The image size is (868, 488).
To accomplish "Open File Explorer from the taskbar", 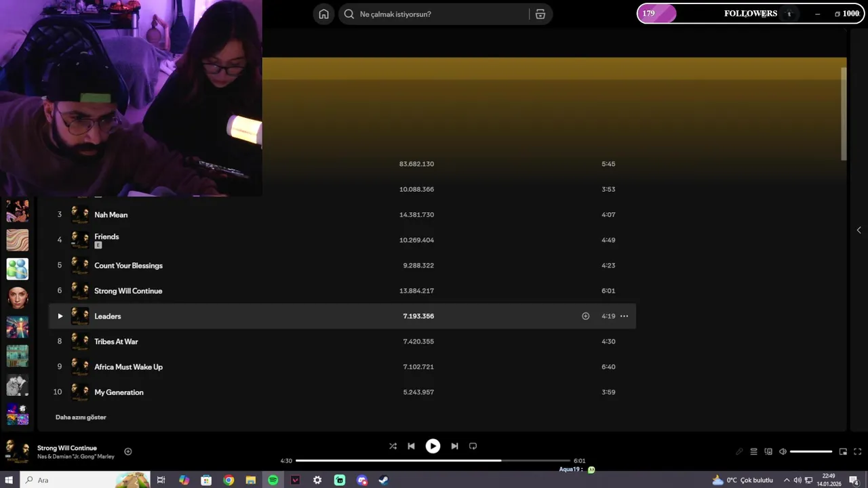I will (250, 480).
